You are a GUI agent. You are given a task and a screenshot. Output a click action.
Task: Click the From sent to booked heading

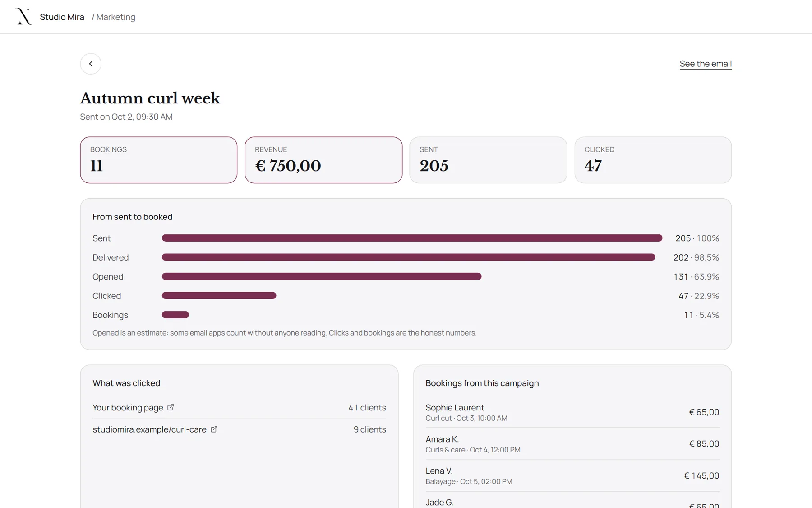[132, 217]
